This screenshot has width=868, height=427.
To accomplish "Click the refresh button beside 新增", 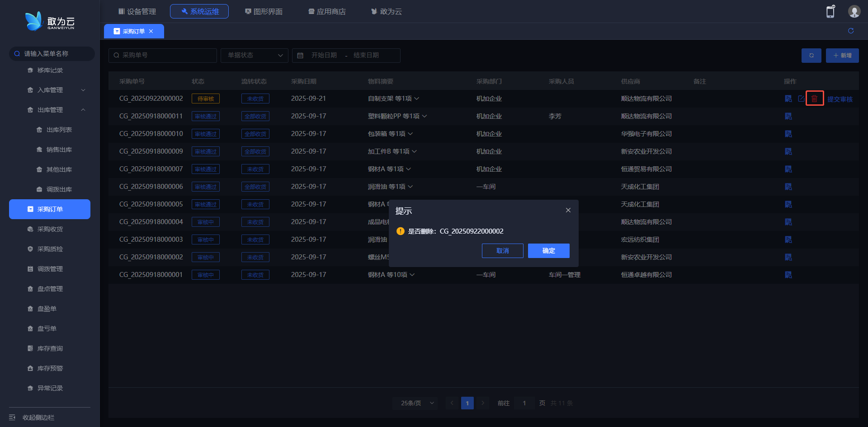I will [811, 56].
